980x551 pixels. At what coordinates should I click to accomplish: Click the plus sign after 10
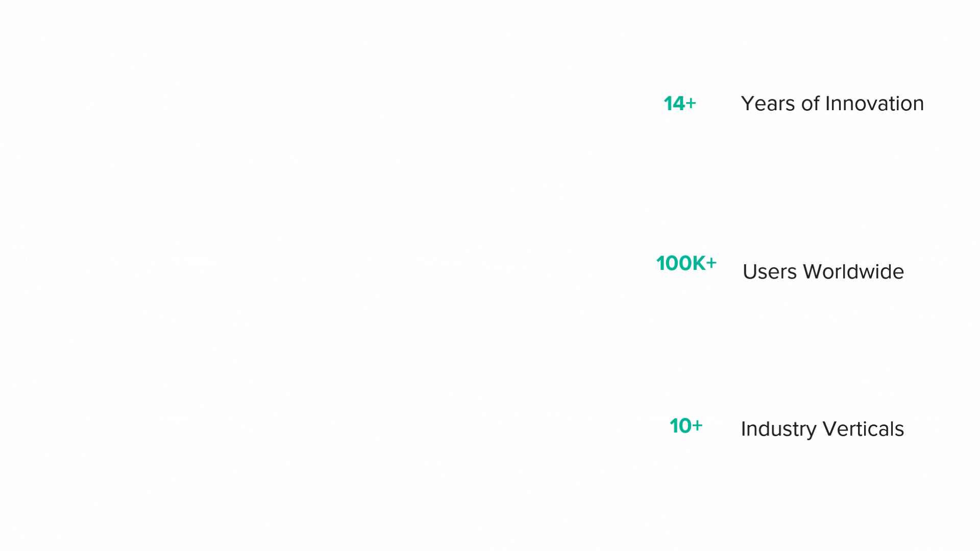pos(697,425)
